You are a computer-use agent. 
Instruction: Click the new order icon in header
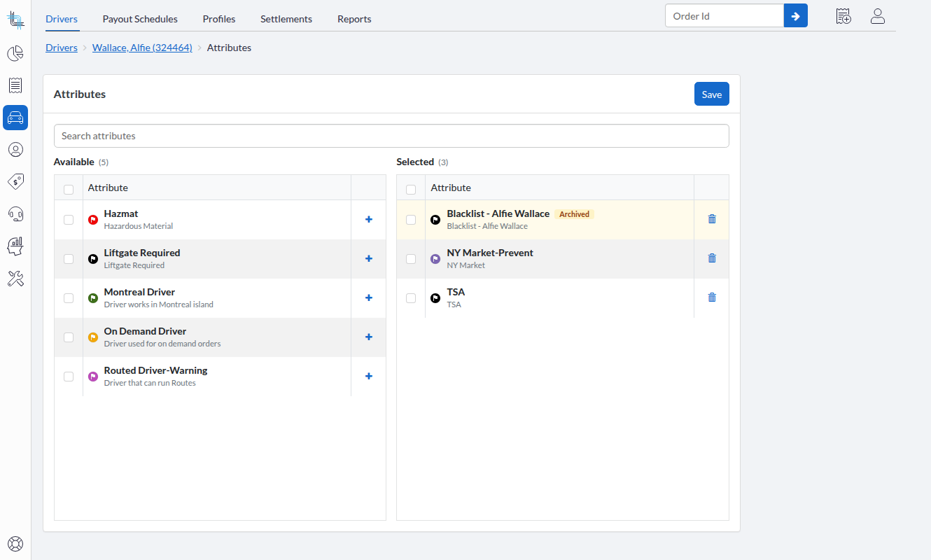click(843, 16)
